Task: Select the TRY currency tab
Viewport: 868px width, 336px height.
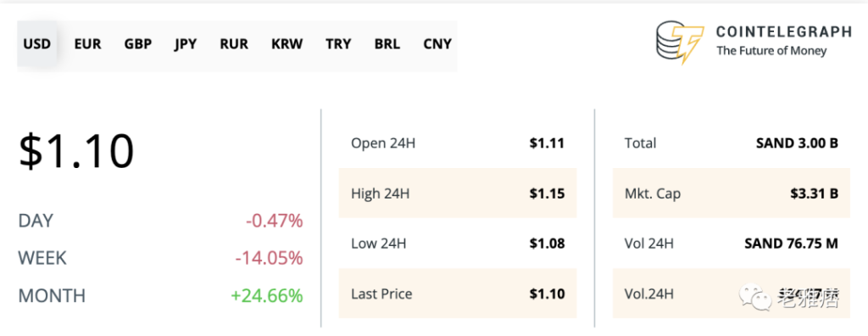Action: [338, 44]
